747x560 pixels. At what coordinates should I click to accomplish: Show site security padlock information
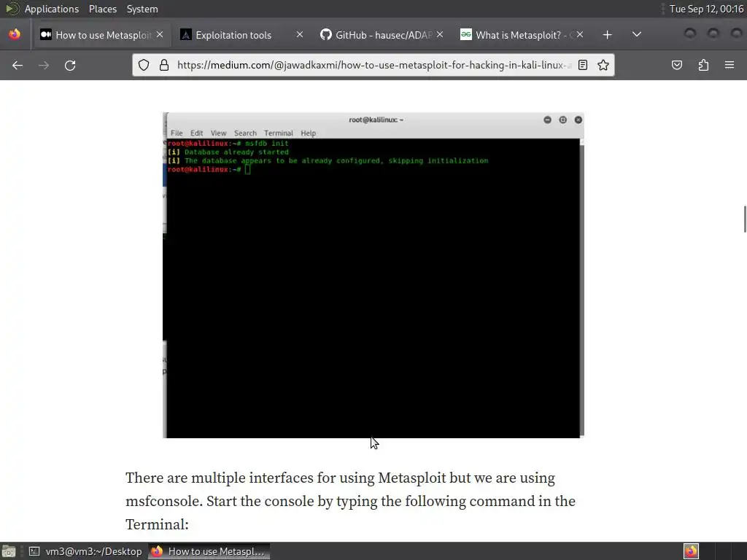coord(164,65)
